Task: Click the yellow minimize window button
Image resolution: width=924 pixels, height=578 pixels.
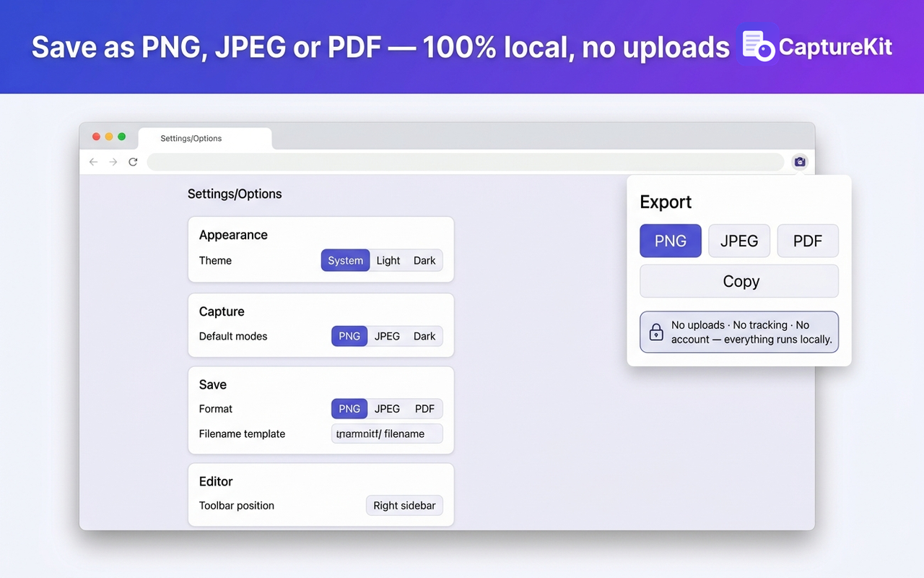Action: [x=109, y=137]
